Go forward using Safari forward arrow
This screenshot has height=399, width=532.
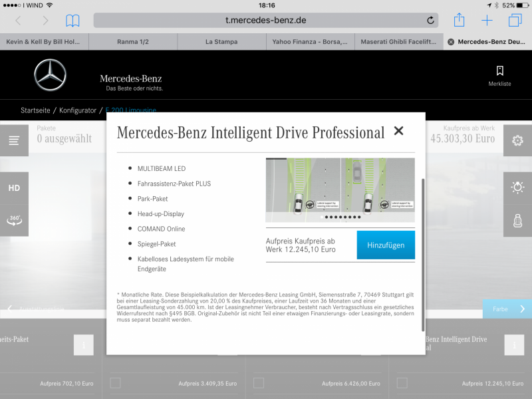pyautogui.click(x=45, y=21)
